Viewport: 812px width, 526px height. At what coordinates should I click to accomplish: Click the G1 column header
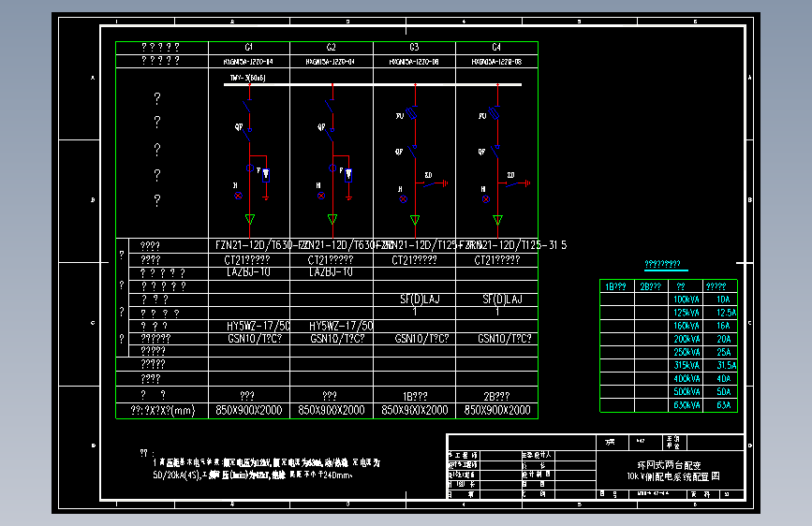pos(249,47)
